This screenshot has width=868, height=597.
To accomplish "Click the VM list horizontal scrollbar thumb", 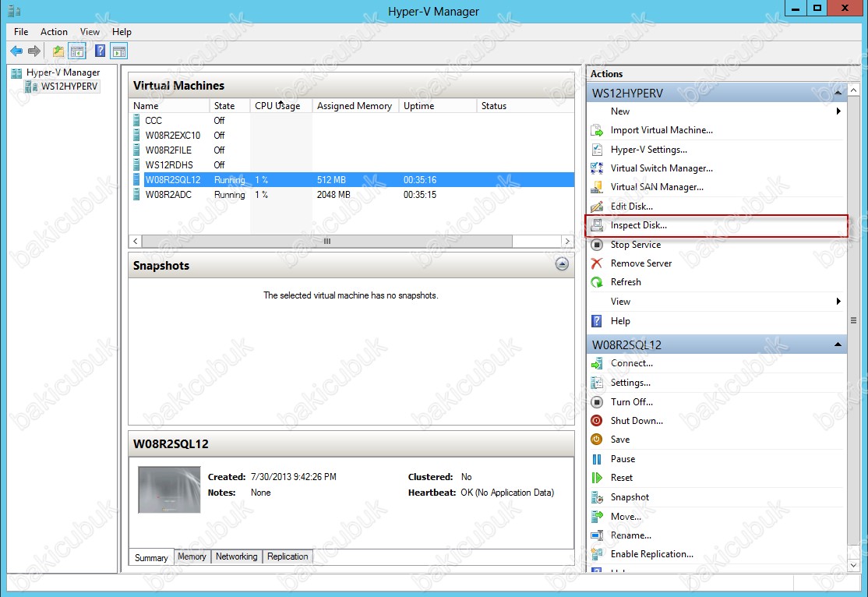I will (x=326, y=242).
